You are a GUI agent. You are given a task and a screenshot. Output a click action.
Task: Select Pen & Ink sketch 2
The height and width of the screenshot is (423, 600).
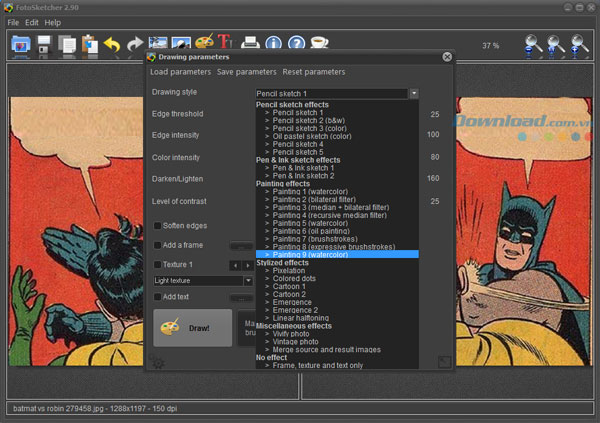[337, 176]
